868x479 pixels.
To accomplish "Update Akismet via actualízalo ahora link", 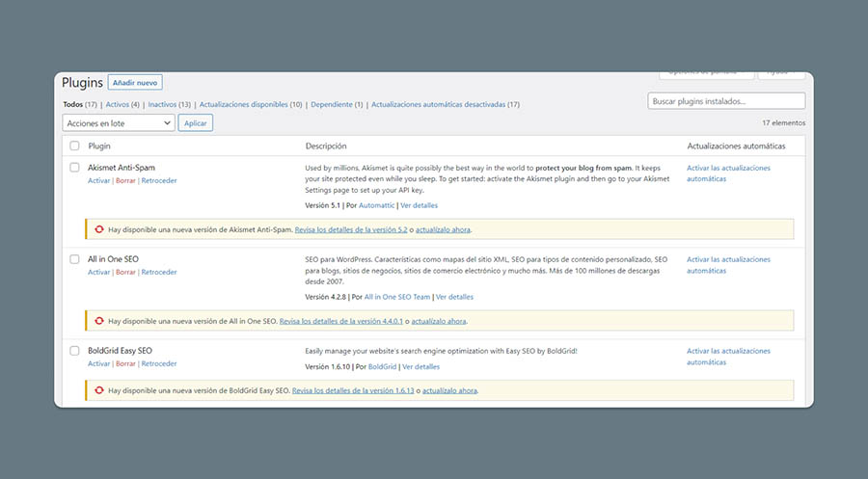I will (x=442, y=230).
